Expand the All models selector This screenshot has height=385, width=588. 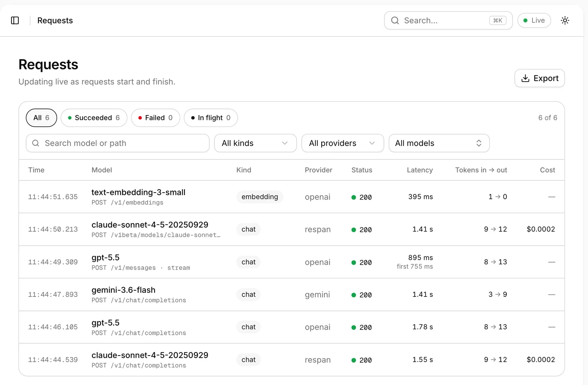pos(439,143)
